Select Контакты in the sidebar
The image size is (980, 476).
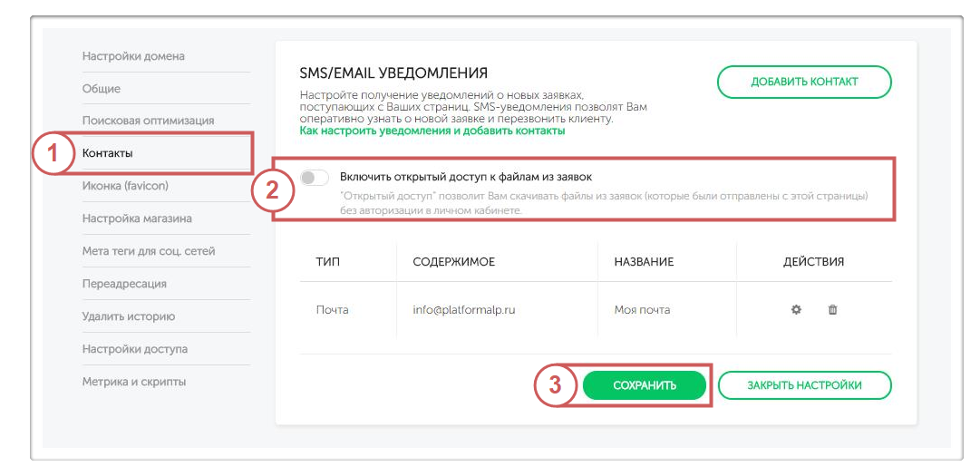108,153
